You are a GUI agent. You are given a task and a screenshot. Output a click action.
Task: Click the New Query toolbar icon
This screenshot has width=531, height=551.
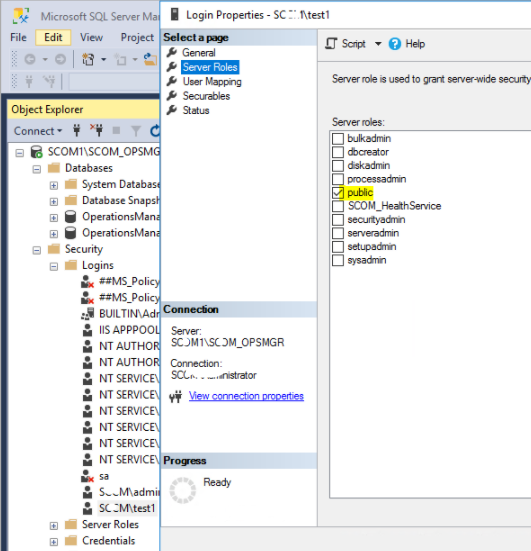[x=88, y=59]
